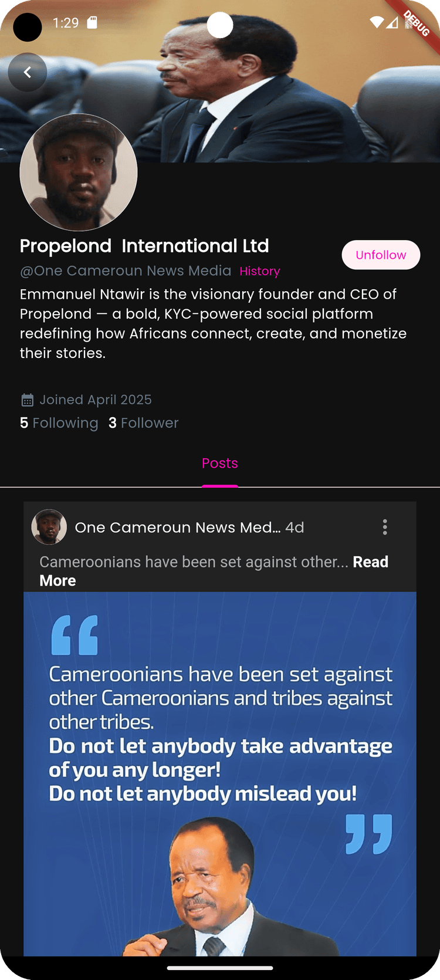Select the Posts tab
The width and height of the screenshot is (440, 980).
[x=220, y=464]
